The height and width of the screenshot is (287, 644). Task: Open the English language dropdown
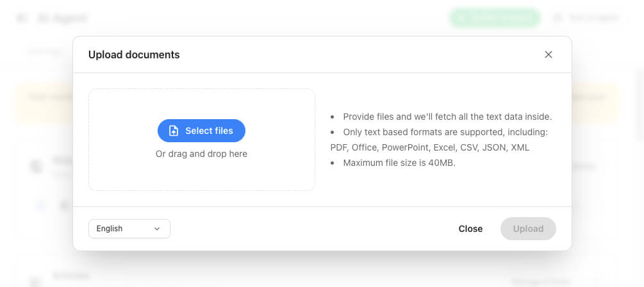pos(129,229)
